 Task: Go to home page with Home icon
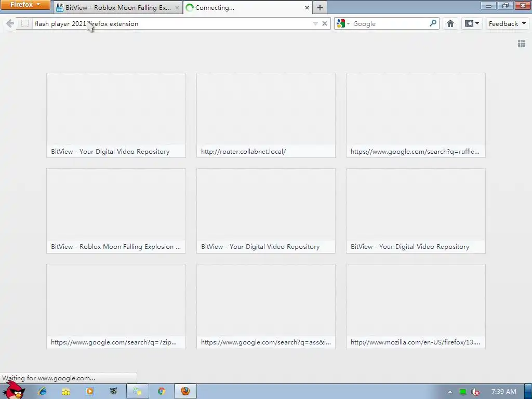pos(450,23)
